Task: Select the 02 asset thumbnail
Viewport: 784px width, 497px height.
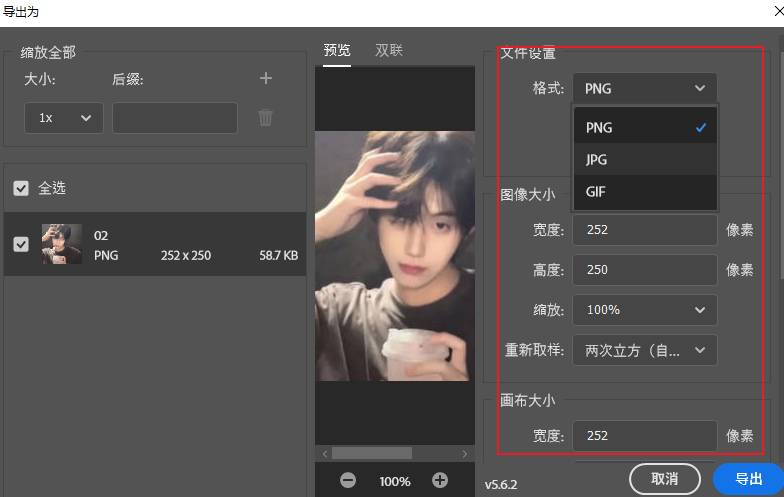Action: [x=62, y=244]
